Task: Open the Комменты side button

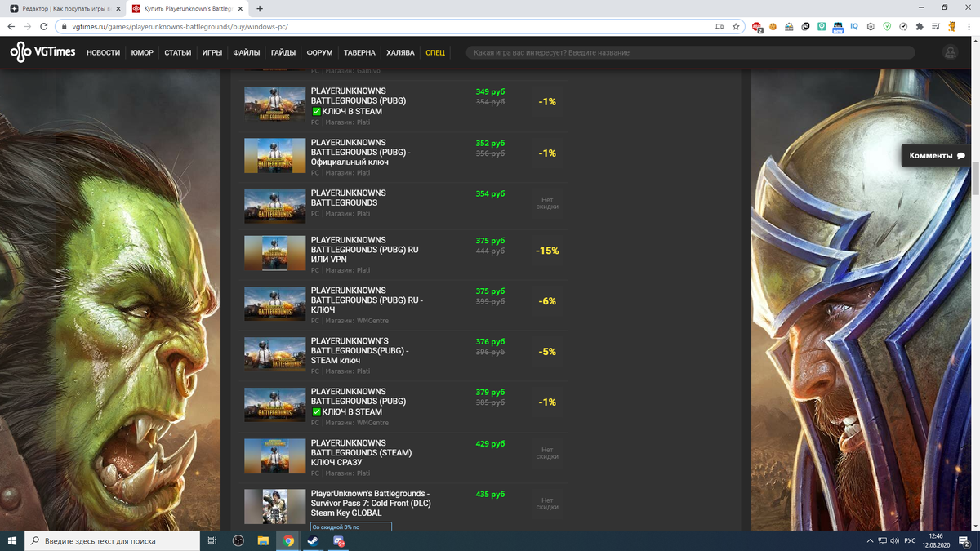Action: click(937, 156)
